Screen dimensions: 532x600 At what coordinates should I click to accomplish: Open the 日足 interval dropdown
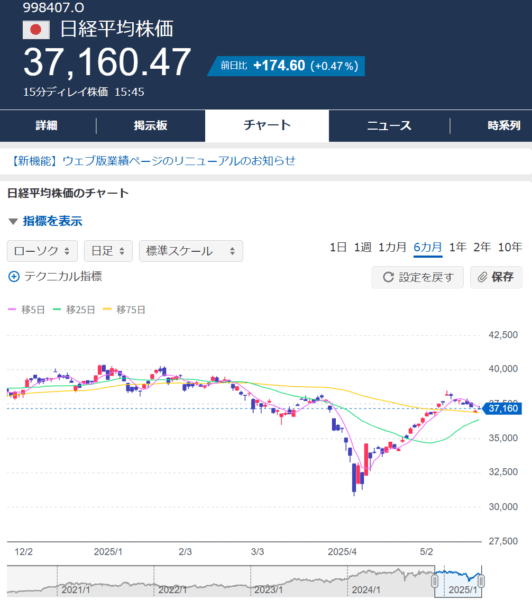coord(108,251)
